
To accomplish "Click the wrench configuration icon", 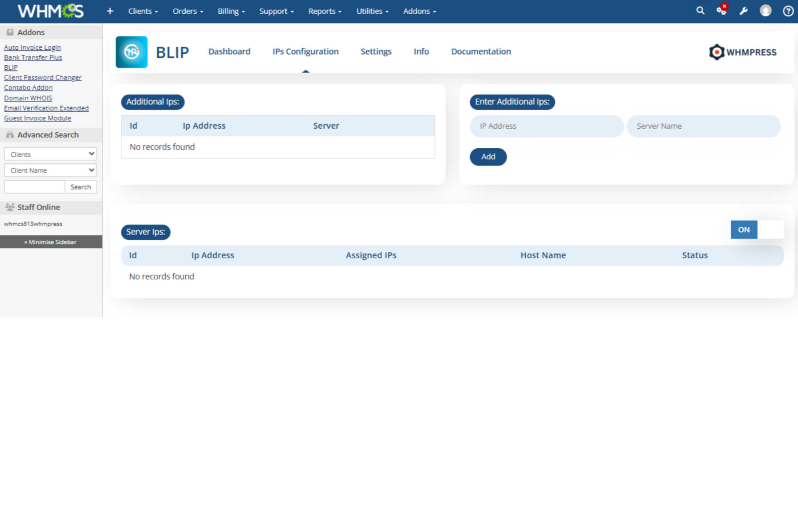I will (x=744, y=11).
